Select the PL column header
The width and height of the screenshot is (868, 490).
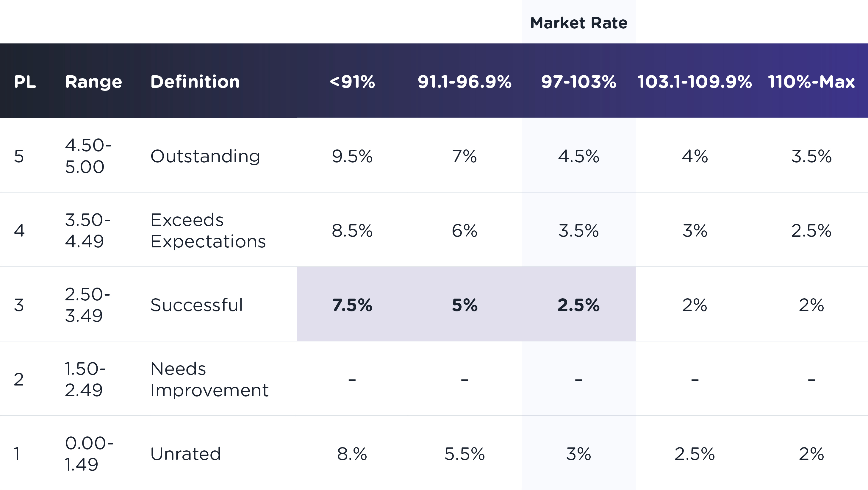(25, 82)
